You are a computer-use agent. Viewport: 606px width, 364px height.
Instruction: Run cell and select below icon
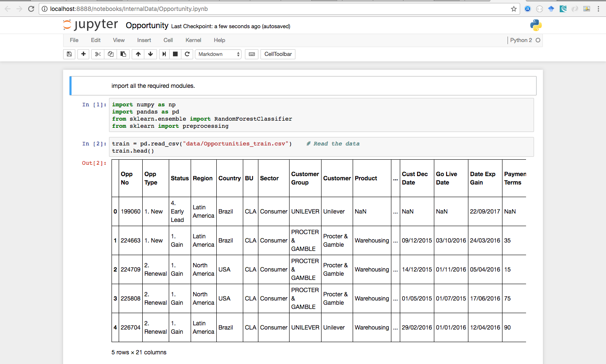164,54
